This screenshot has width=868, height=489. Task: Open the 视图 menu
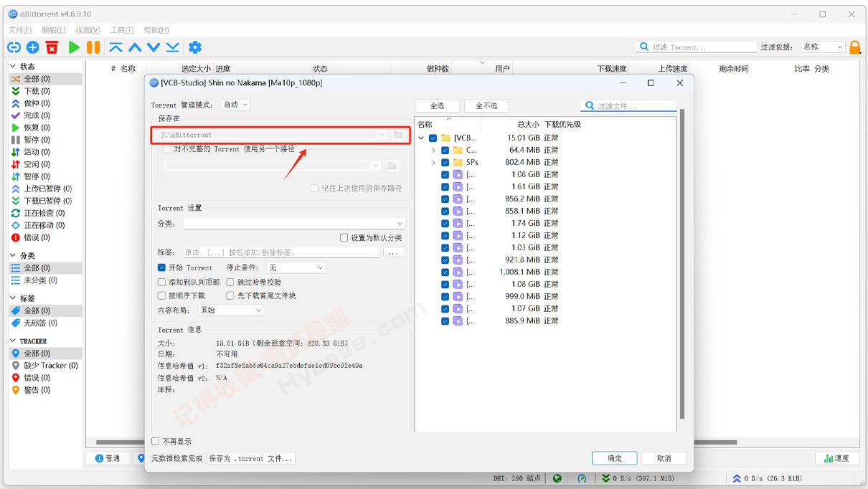point(85,29)
